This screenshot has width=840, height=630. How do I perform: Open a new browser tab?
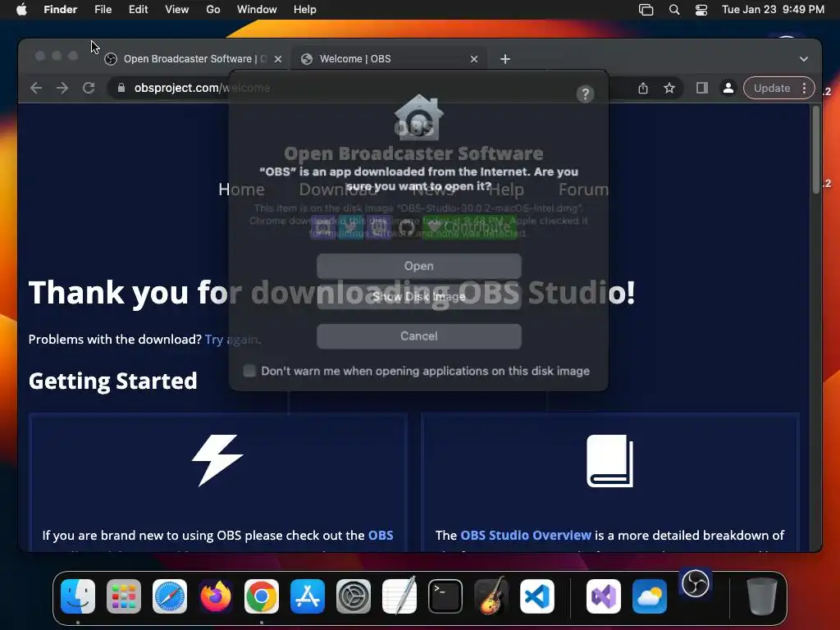[505, 59]
